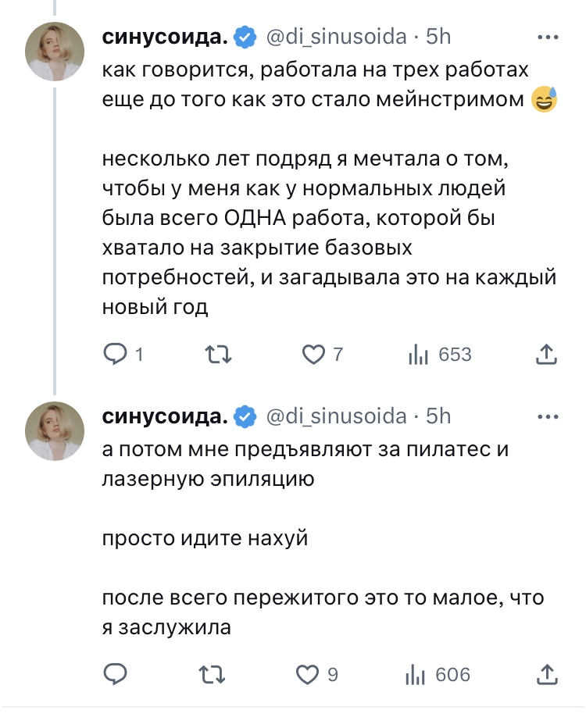Open синусоида display name in first tweet
This screenshot has width=586, height=728.
click(x=165, y=36)
